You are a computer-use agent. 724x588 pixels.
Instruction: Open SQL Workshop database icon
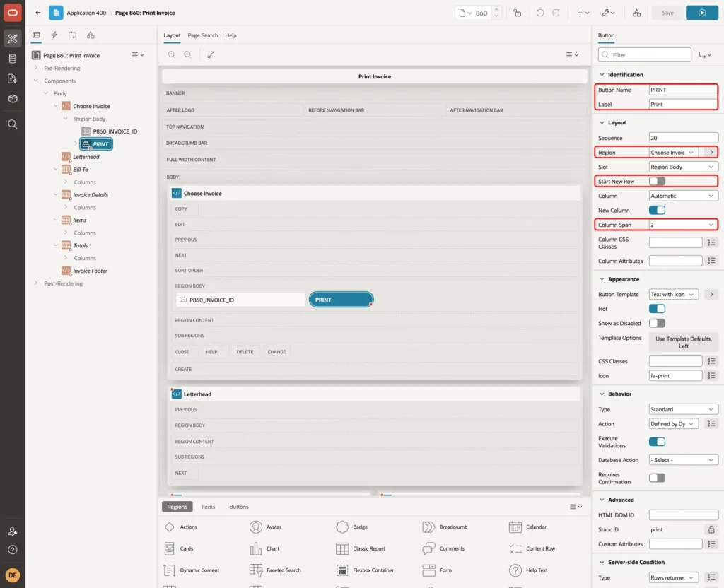[13, 59]
